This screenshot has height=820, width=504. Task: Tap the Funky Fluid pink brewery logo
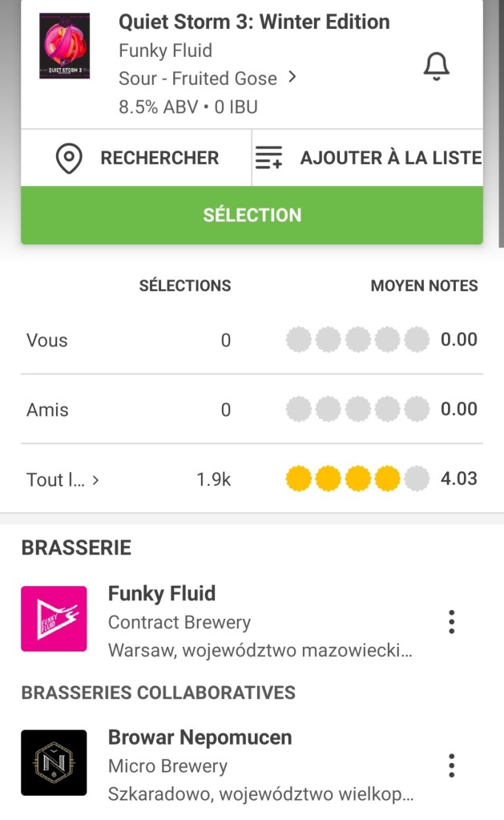(54, 618)
